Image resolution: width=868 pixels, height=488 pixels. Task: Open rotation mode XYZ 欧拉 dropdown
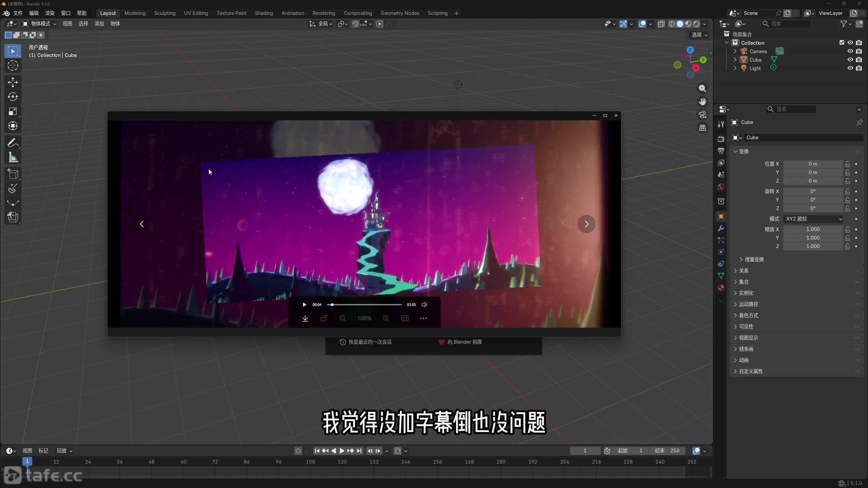click(x=813, y=219)
